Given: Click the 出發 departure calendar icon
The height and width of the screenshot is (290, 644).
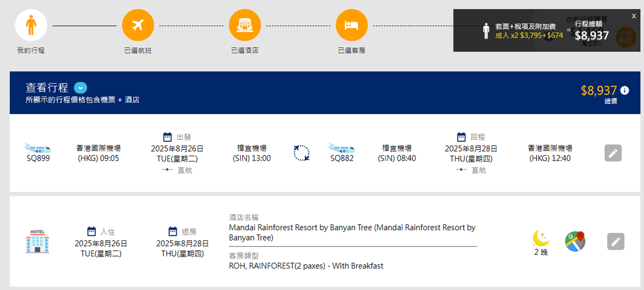Looking at the screenshot, I should 167,137.
